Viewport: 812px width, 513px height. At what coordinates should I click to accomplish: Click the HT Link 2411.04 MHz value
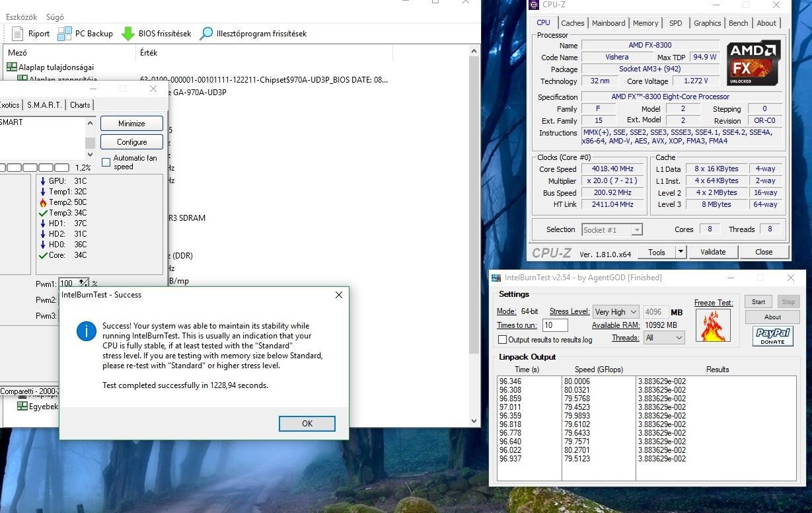613,205
